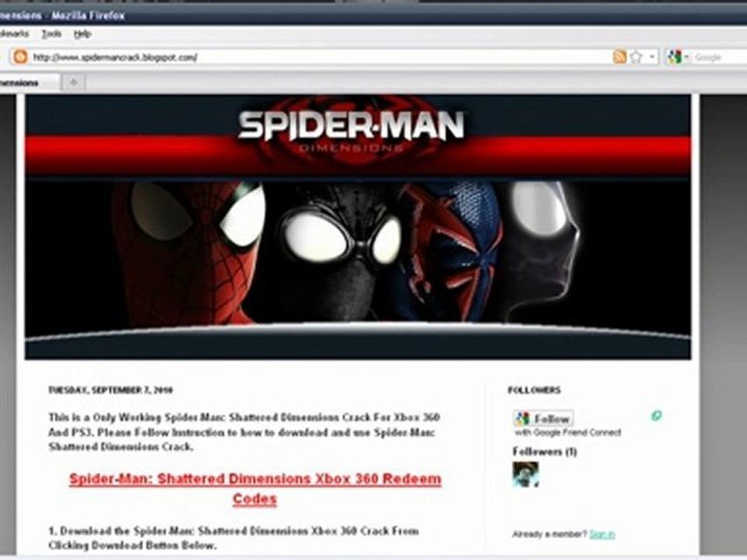The width and height of the screenshot is (747, 560).
Task: Click the FOLLOWERS widget heading
Action: tap(534, 390)
